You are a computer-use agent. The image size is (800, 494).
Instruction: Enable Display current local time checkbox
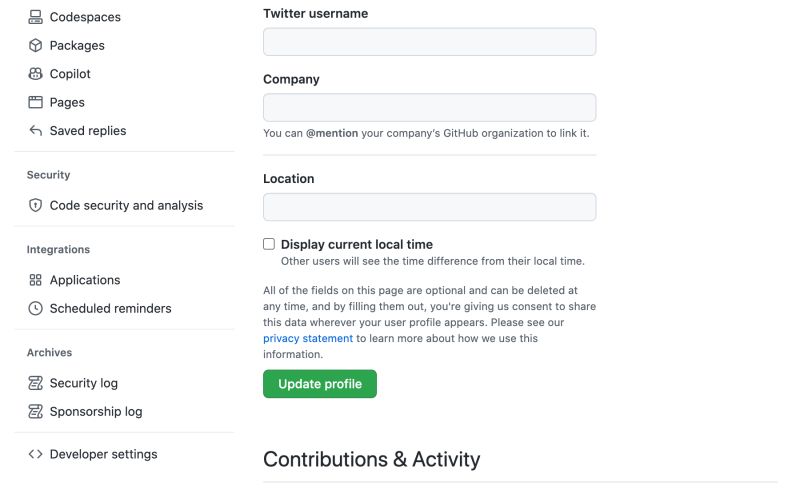click(x=269, y=244)
